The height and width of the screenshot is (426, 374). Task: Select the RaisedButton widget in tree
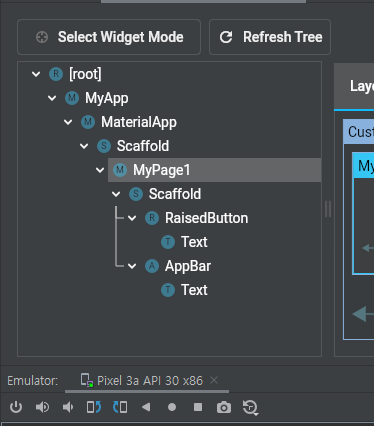click(206, 218)
